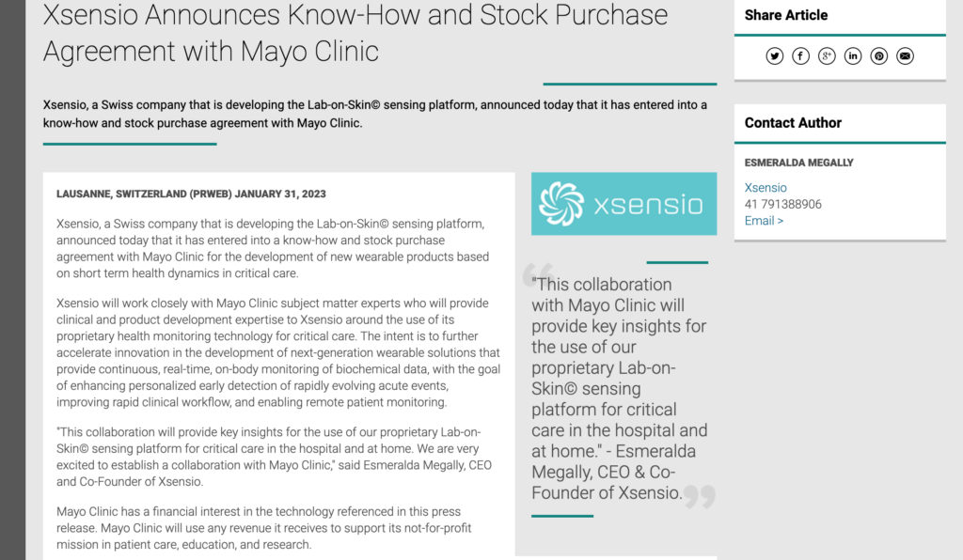Click the bold summary paragraph below headline
The width and height of the screenshot is (963, 560).
[x=374, y=114]
